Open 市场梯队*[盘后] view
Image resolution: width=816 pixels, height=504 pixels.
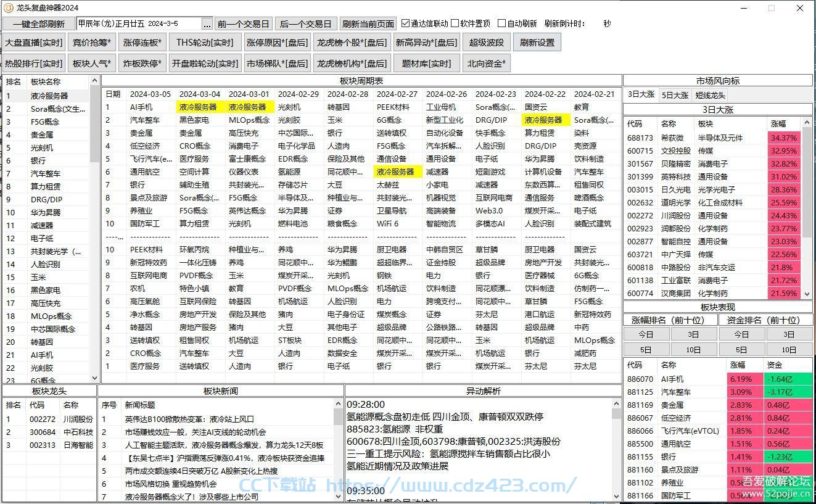click(277, 63)
